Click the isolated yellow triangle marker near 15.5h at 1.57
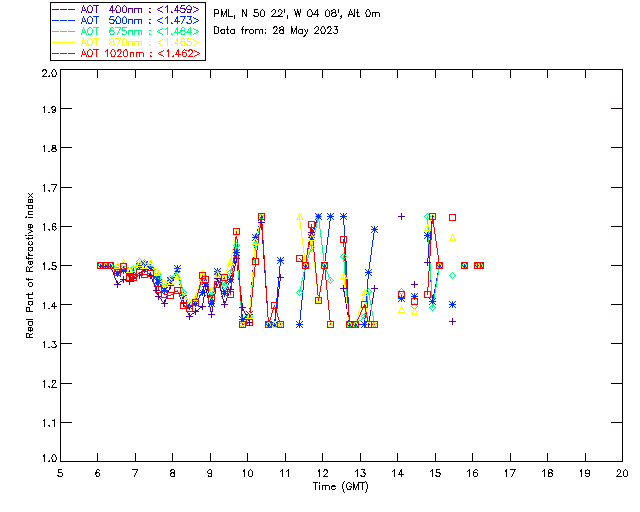Image resolution: width=640 pixels, height=512 pixels. pos(452,238)
